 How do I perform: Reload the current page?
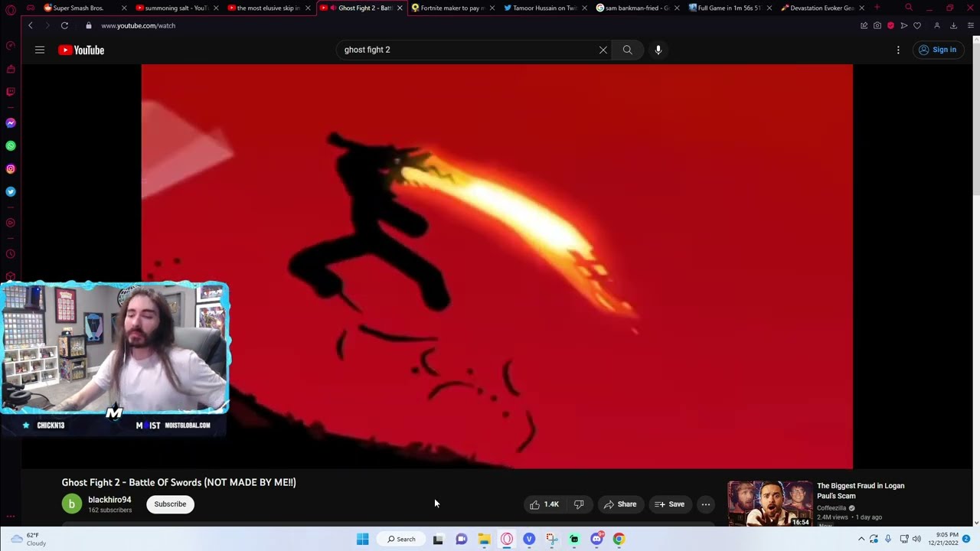click(x=64, y=25)
